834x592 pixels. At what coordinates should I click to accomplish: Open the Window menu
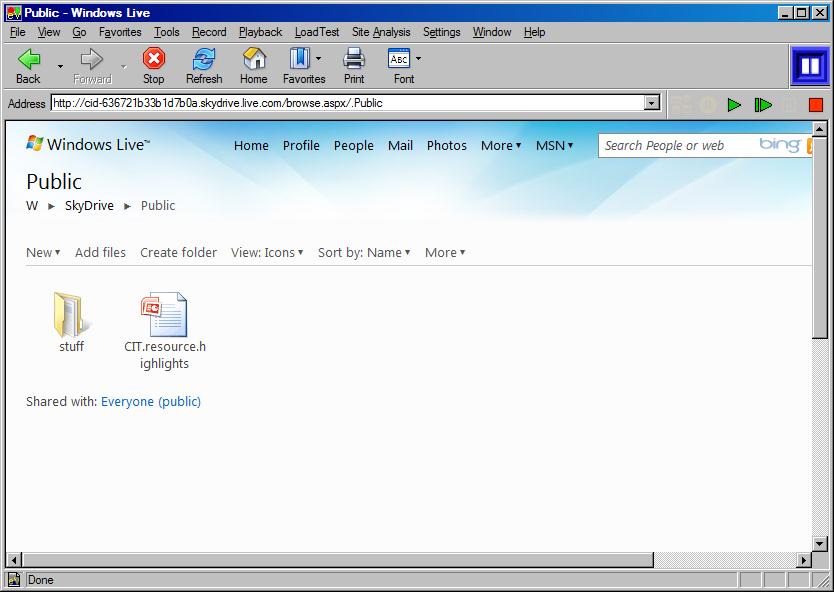pos(492,32)
